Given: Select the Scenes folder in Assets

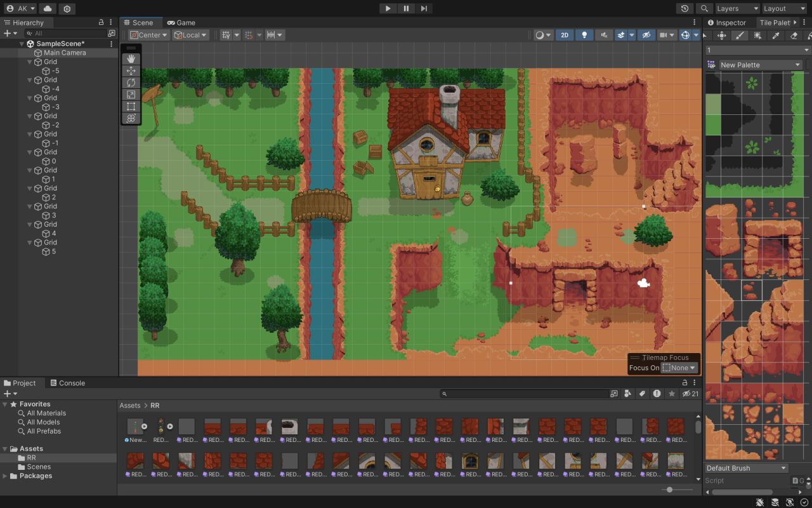Looking at the screenshot, I should [x=39, y=467].
